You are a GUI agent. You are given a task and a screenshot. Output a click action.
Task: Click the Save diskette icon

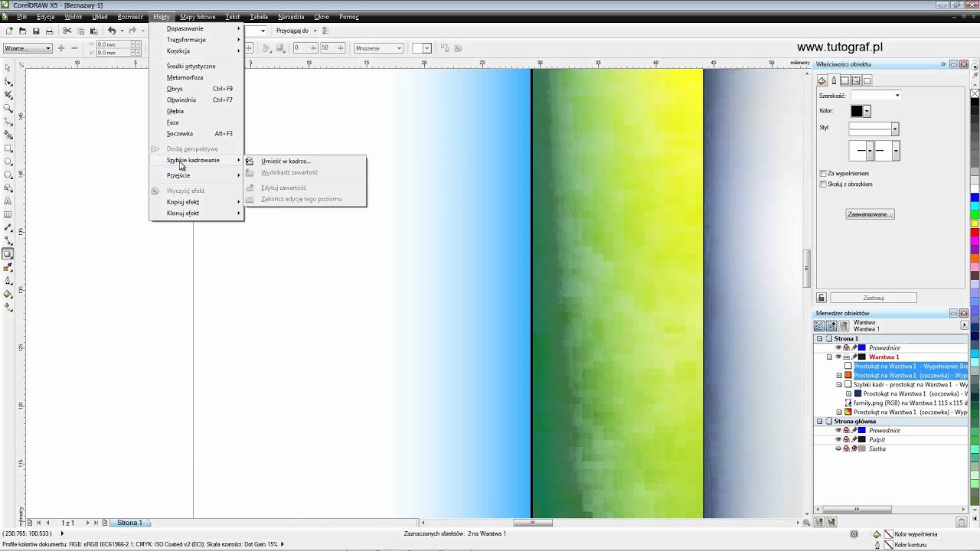[x=36, y=31]
